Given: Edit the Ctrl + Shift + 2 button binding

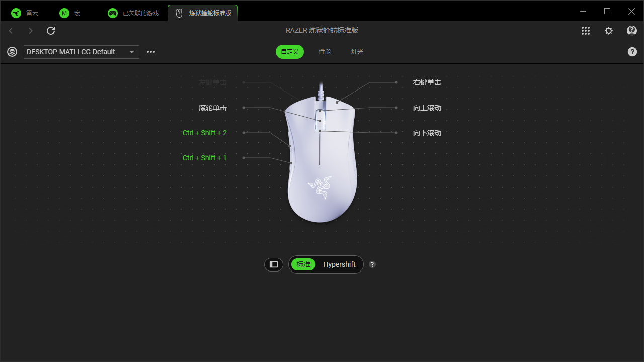Looking at the screenshot, I should pyautogui.click(x=205, y=133).
